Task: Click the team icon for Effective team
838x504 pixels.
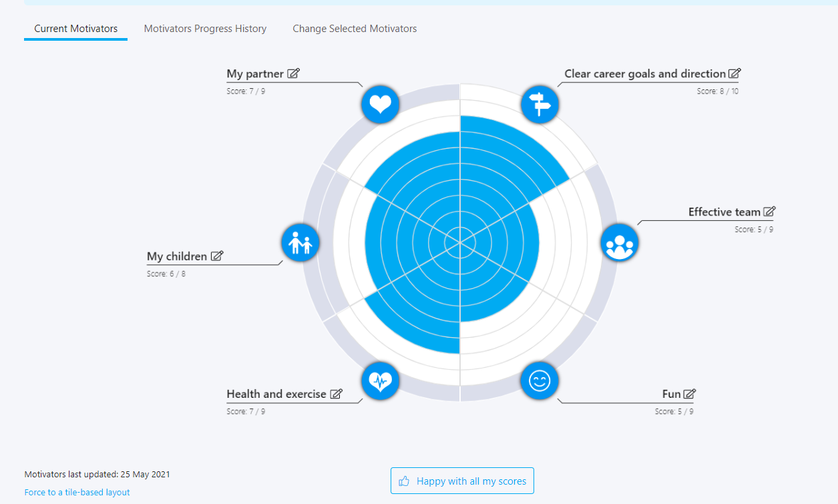Action: click(x=620, y=242)
